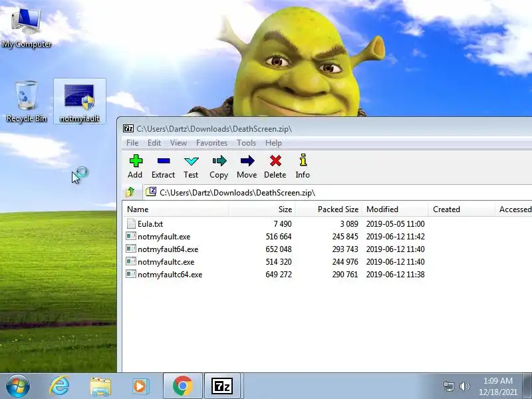Sort by Size column header
The image size is (532, 399).
(262, 209)
